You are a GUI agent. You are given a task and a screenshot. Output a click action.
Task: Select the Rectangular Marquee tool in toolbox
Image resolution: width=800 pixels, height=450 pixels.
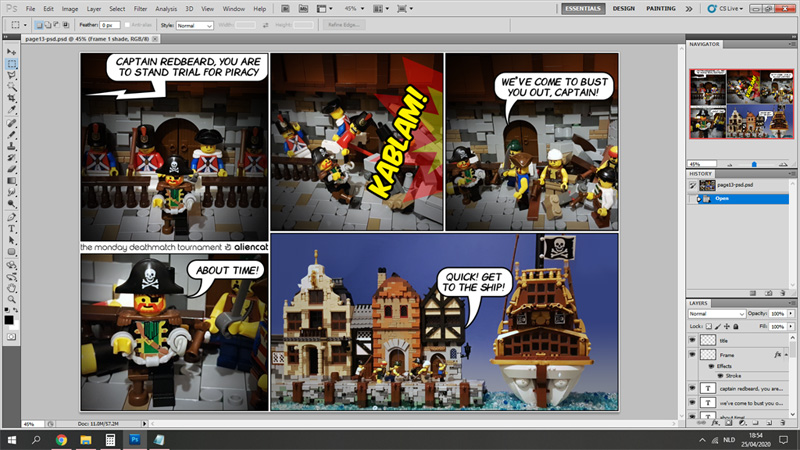click(11, 64)
